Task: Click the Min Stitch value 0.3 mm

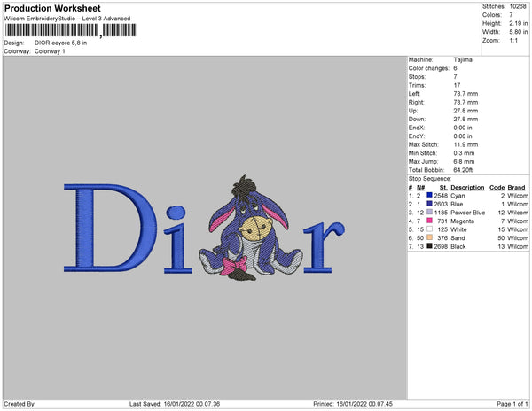Action: click(x=464, y=153)
